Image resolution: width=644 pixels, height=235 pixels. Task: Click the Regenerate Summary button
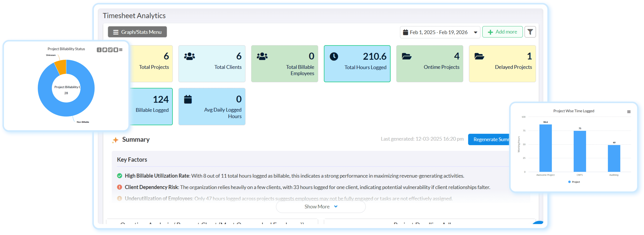pos(489,139)
